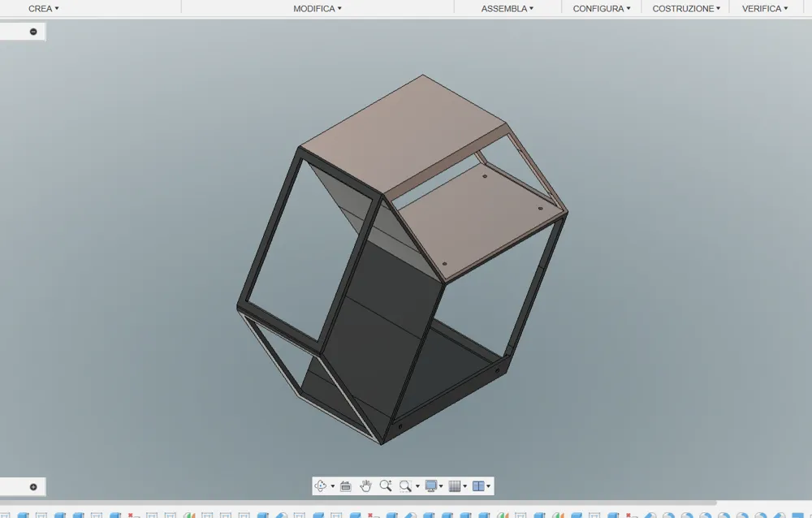Viewport: 812px width, 518px height.
Task: Activate the Pan hand tool
Action: pos(365,486)
